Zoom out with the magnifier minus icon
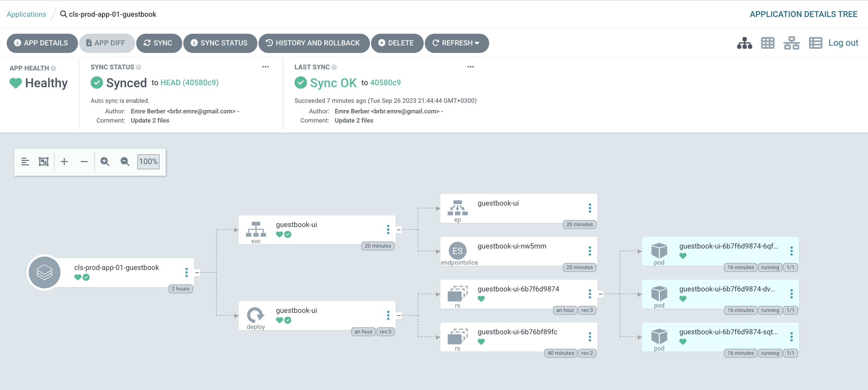 click(125, 162)
